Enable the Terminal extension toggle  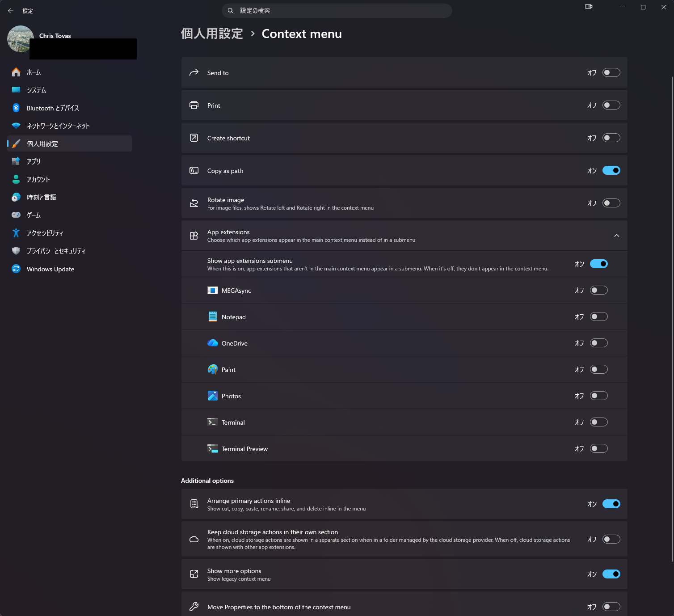(599, 422)
